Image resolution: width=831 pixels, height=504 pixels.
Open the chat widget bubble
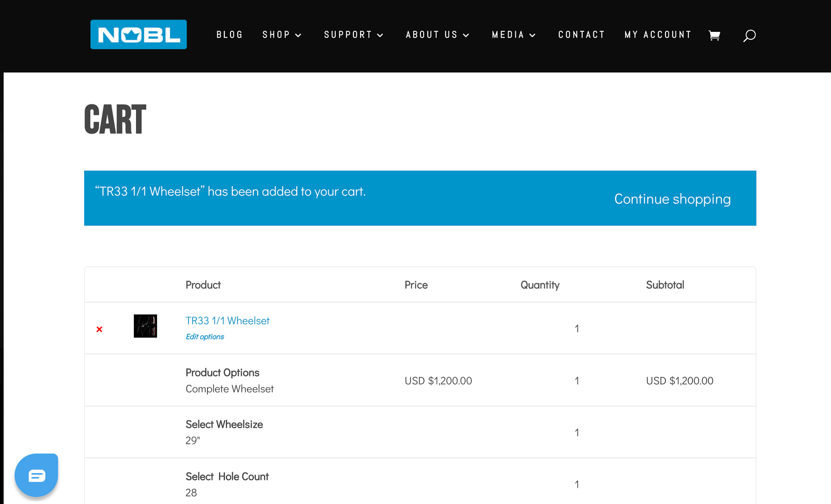tap(36, 475)
